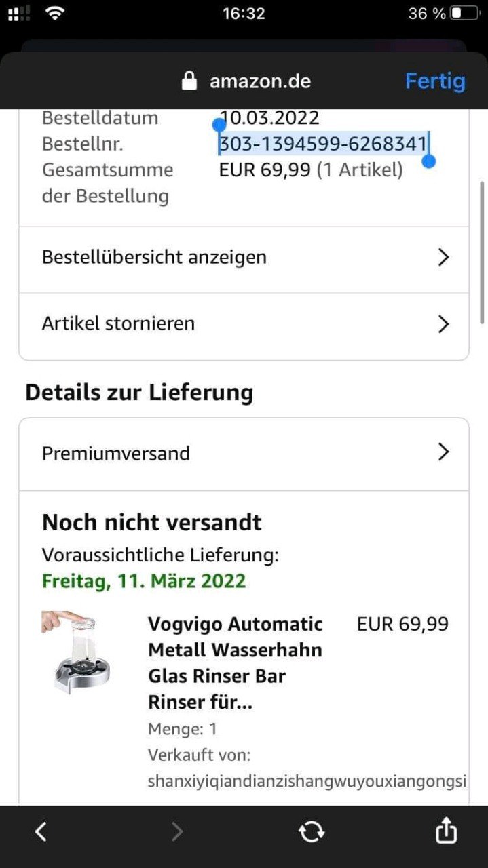
Task: Open the Artikel stornieren chevron
Action: (443, 323)
